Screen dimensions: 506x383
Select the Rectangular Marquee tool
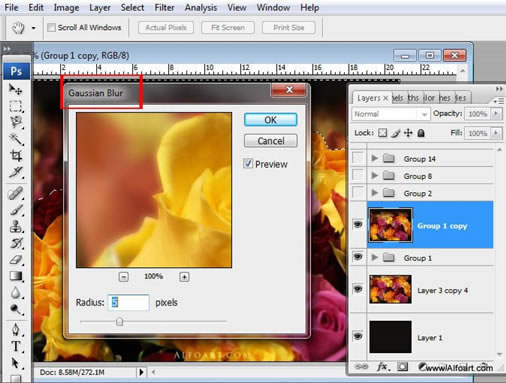[x=15, y=106]
